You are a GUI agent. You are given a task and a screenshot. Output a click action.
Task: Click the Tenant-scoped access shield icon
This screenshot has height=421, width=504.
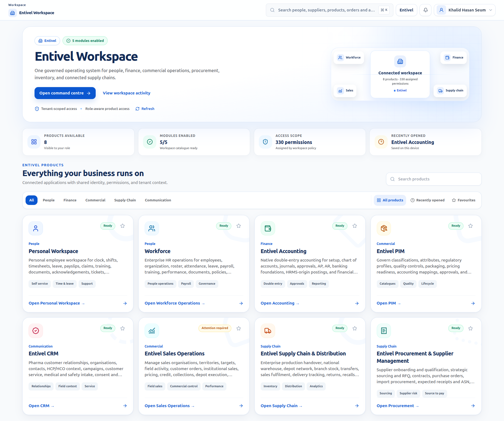(x=37, y=109)
